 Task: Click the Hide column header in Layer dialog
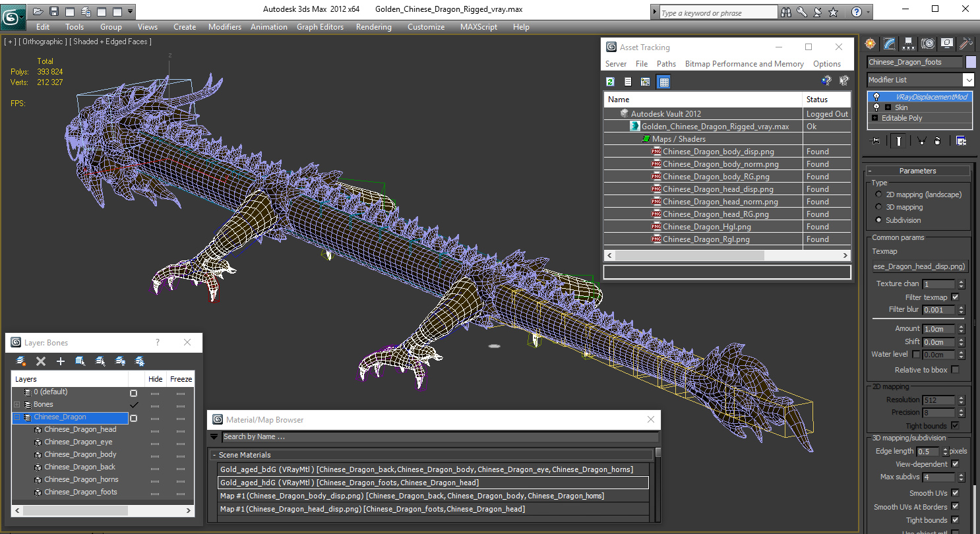tap(156, 379)
